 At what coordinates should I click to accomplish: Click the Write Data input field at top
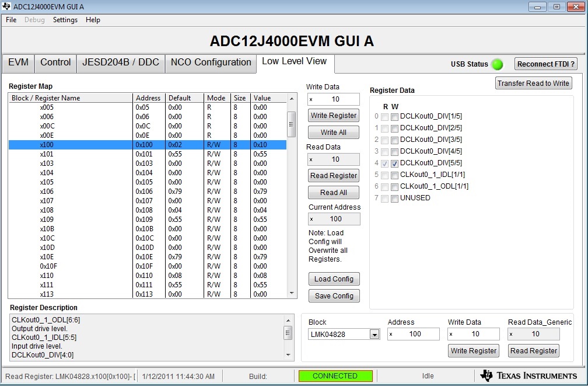(x=334, y=99)
